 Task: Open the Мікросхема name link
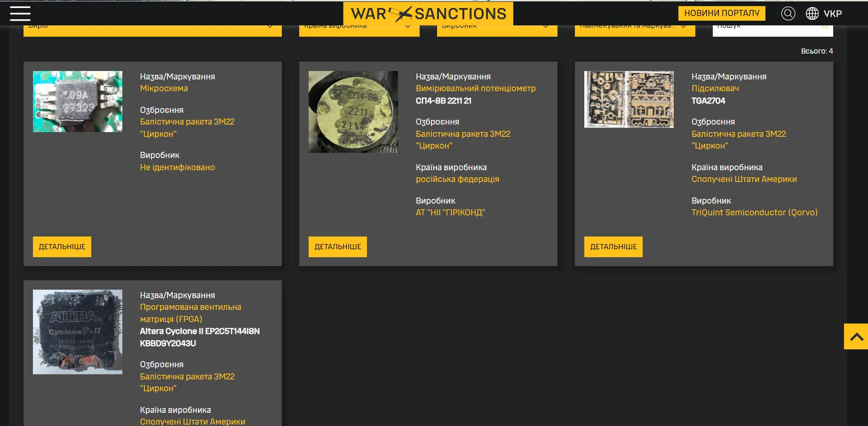(x=164, y=88)
